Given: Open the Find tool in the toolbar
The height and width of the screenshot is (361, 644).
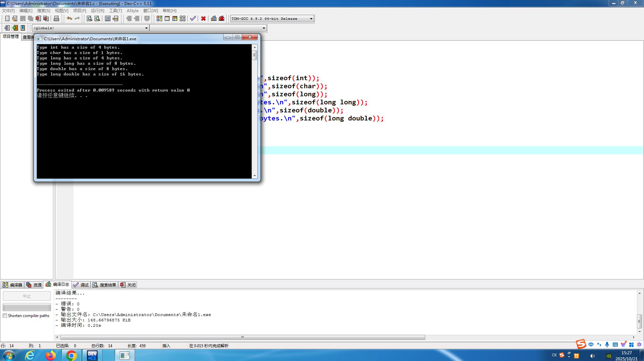Looking at the screenshot, I should click(x=90, y=18).
